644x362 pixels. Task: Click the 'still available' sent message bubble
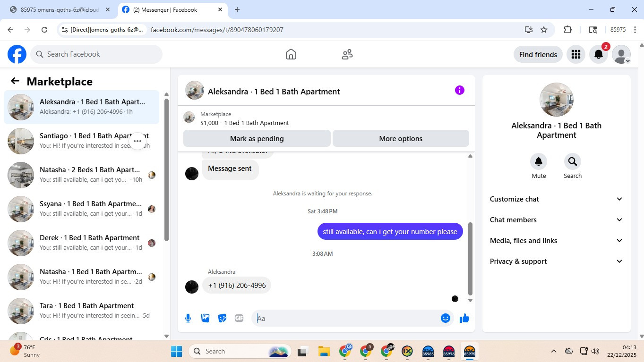coord(390,231)
